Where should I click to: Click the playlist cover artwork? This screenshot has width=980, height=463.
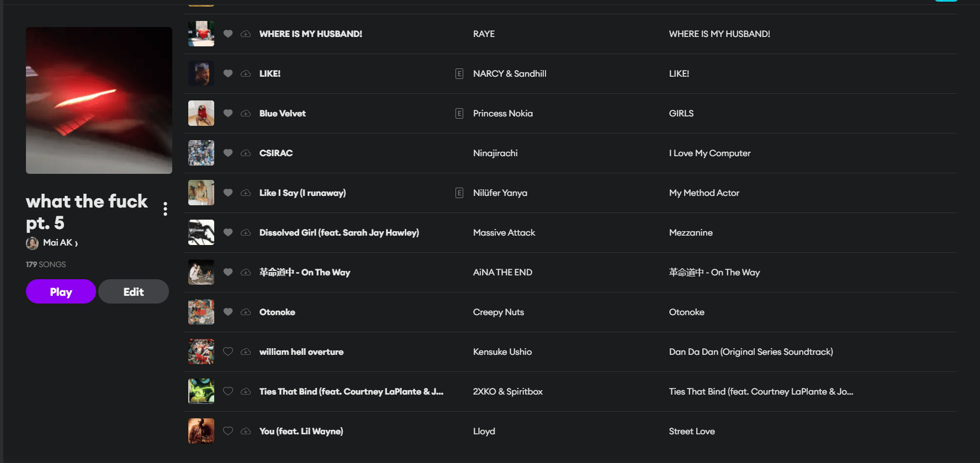tap(99, 100)
